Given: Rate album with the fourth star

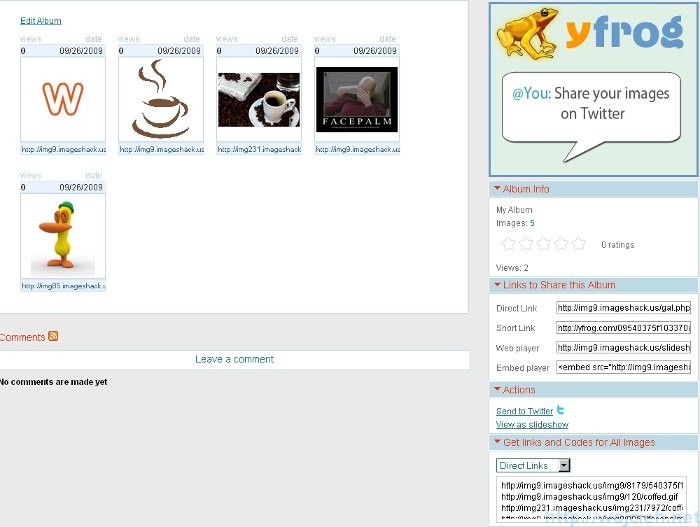Looking at the screenshot, I should (561, 244).
